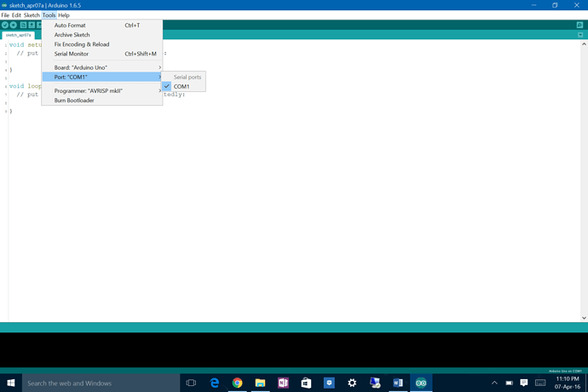Open the Serial Monitor magnifier icon at top right
The image size is (588, 392).
coord(579,25)
